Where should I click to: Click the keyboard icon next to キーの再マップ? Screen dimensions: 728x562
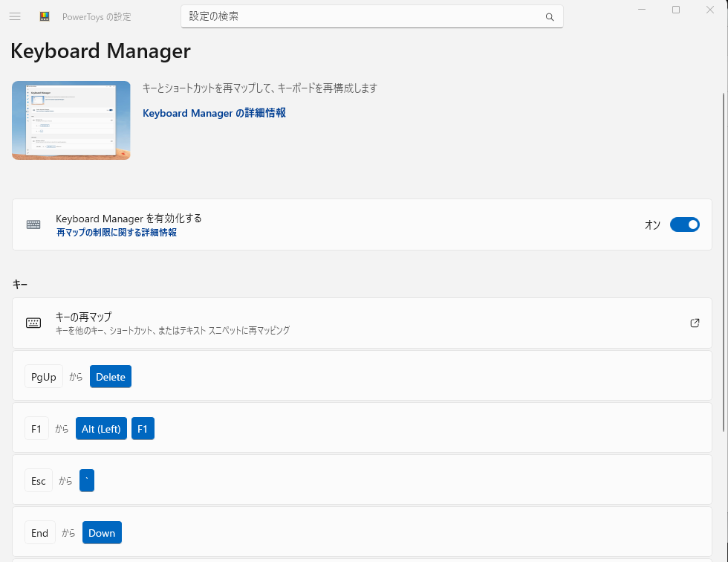click(33, 323)
